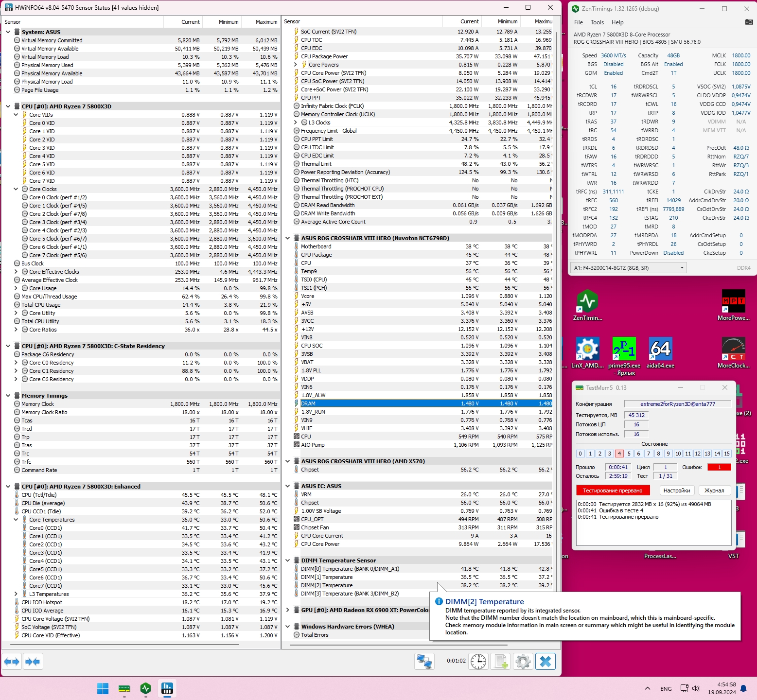Click the Maximum column header in left pane

click(261, 22)
